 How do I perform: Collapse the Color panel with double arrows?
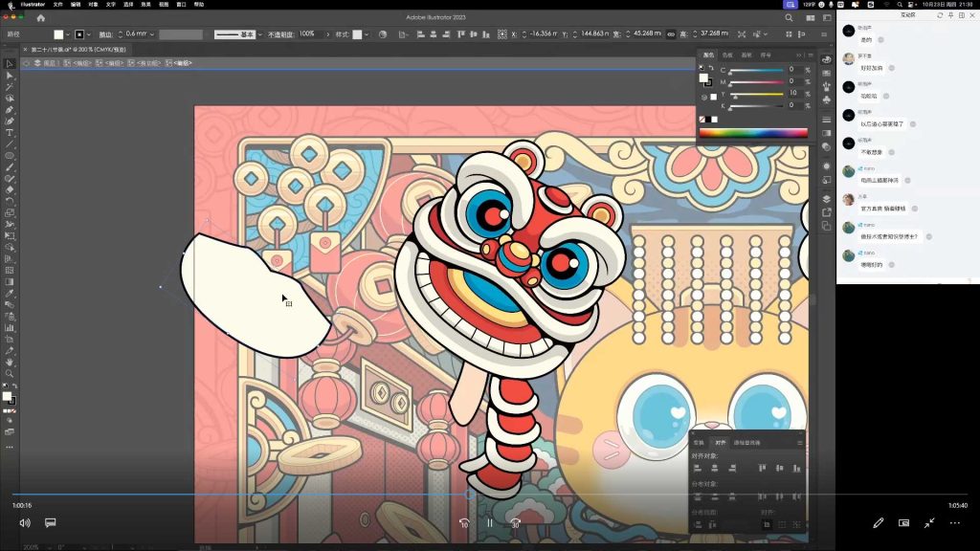click(x=799, y=55)
